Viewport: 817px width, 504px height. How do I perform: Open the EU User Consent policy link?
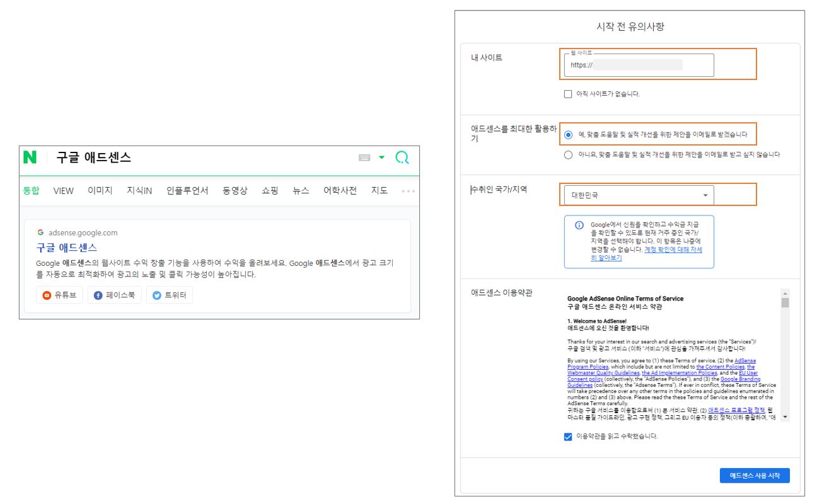[x=662, y=376]
